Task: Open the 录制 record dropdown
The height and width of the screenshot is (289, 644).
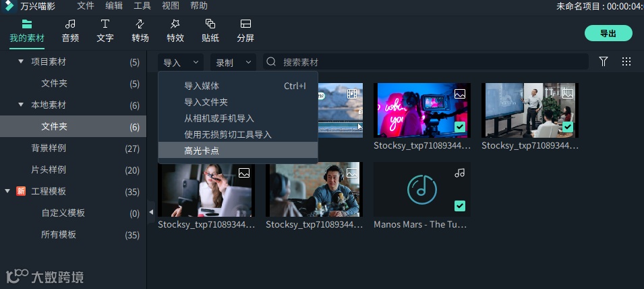Action: pos(233,63)
